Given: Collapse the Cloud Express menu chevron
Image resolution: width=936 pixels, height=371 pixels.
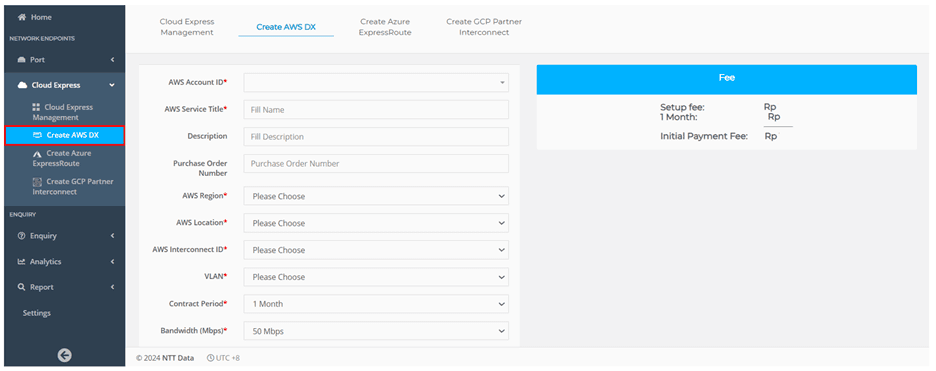Looking at the screenshot, I should click(112, 85).
